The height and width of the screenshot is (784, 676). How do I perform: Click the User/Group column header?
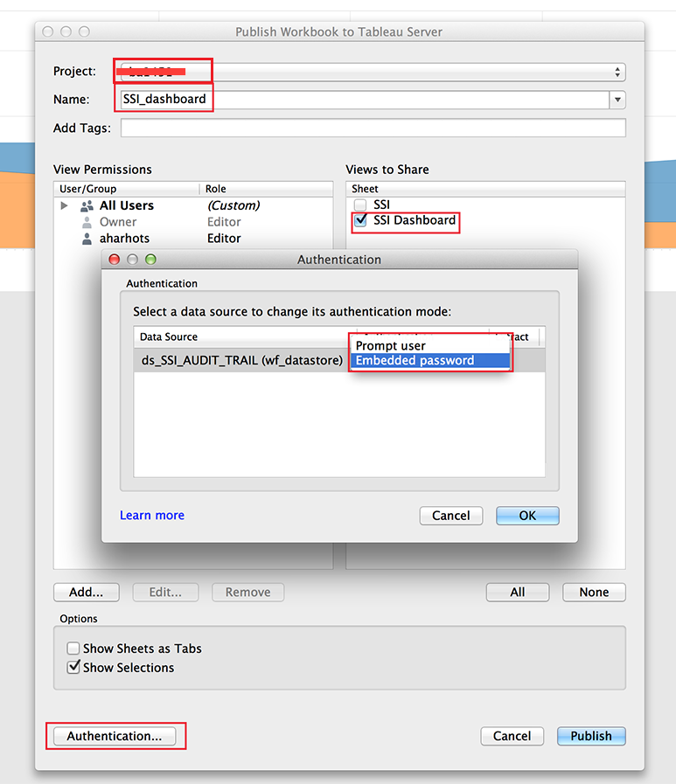(x=126, y=189)
